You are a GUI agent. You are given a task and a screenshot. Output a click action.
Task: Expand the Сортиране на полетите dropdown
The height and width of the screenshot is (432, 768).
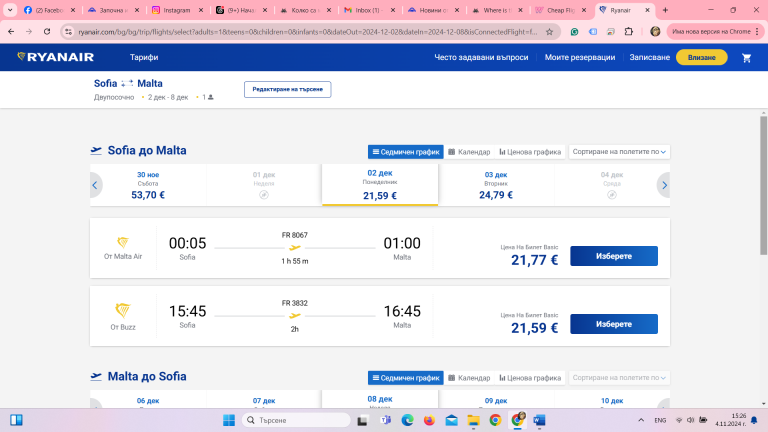619,152
